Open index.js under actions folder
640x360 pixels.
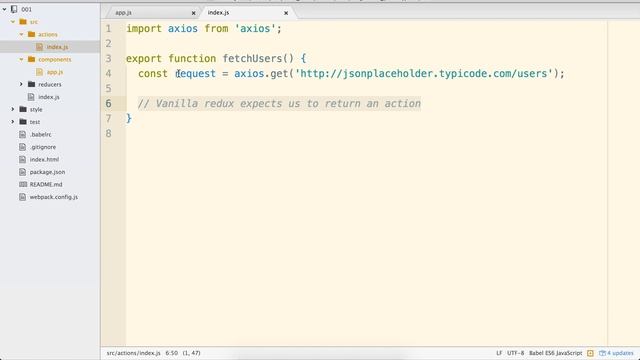click(x=57, y=47)
